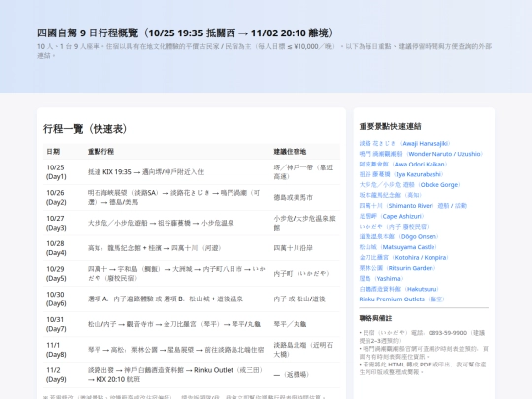
Task: Open the Yashima link
Action: coord(381,279)
